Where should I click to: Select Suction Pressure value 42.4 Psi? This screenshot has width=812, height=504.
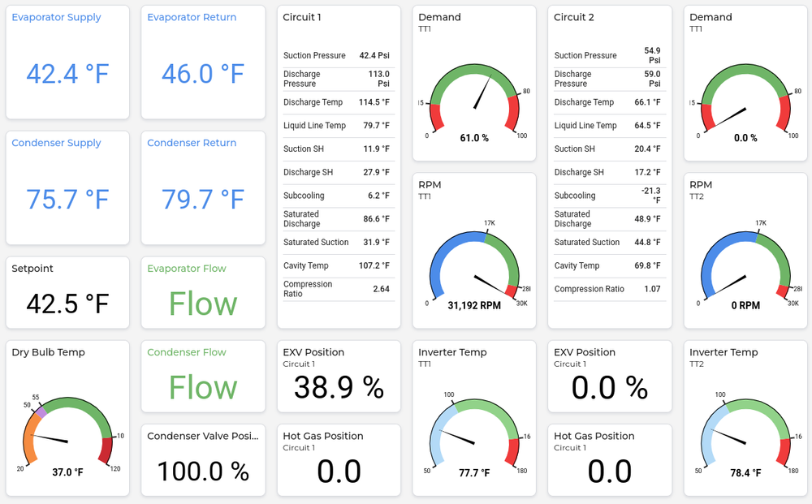(x=374, y=55)
